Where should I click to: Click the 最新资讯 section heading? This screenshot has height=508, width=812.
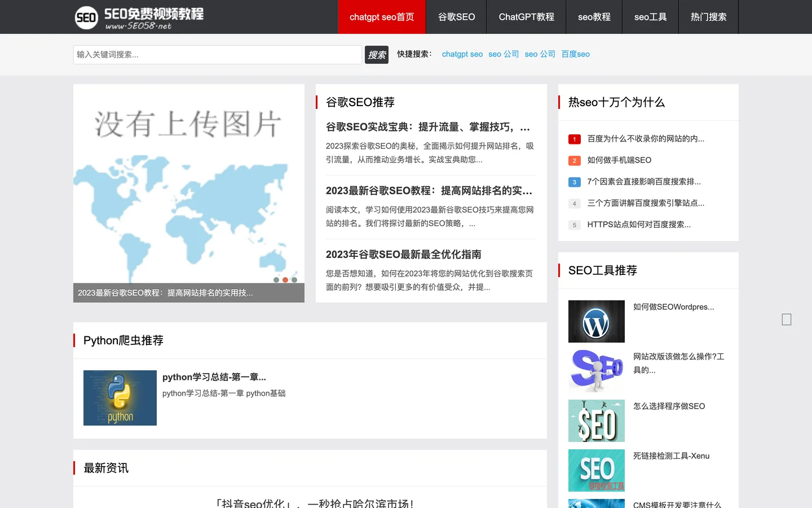[x=106, y=468]
